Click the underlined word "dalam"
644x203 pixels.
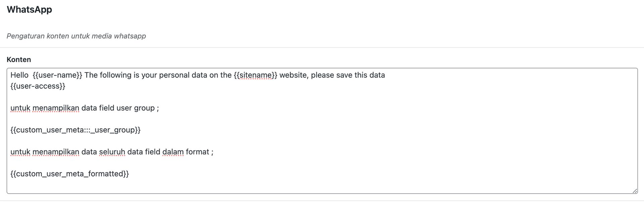(173, 152)
